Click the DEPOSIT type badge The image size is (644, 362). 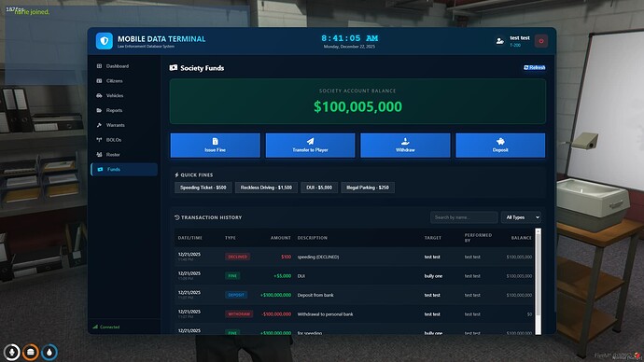(236, 295)
